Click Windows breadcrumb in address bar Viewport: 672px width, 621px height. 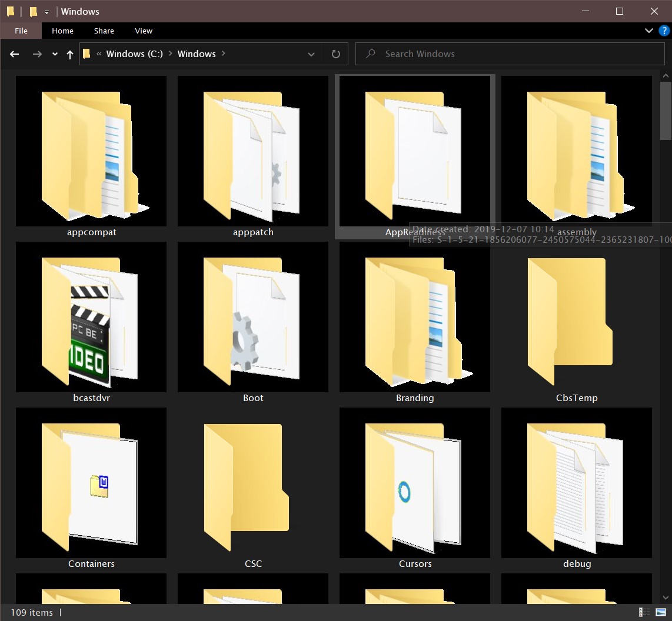(197, 54)
